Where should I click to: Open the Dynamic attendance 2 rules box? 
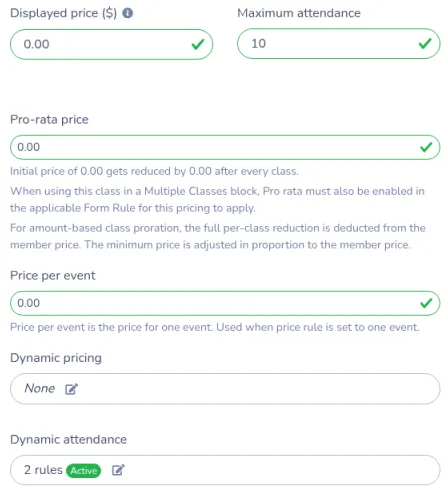click(225, 470)
